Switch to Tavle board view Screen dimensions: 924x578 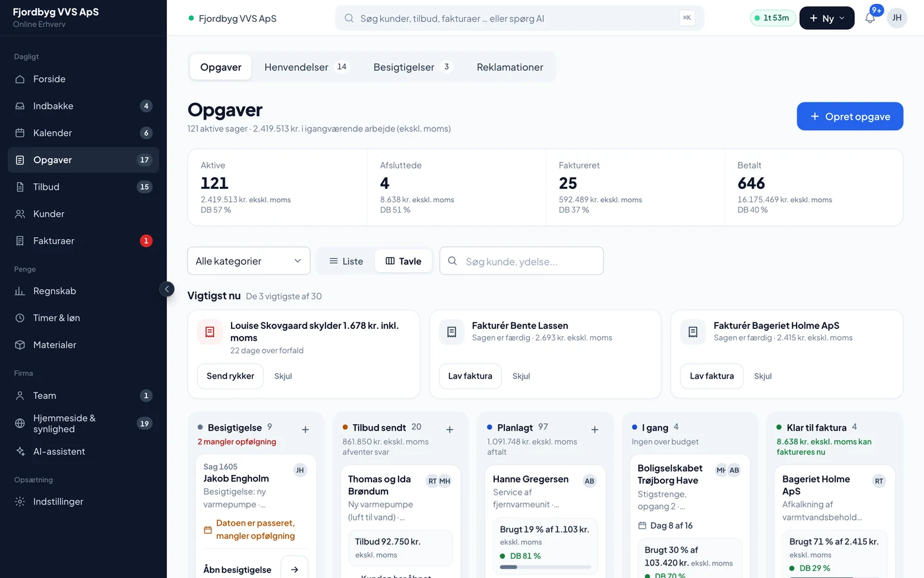403,261
